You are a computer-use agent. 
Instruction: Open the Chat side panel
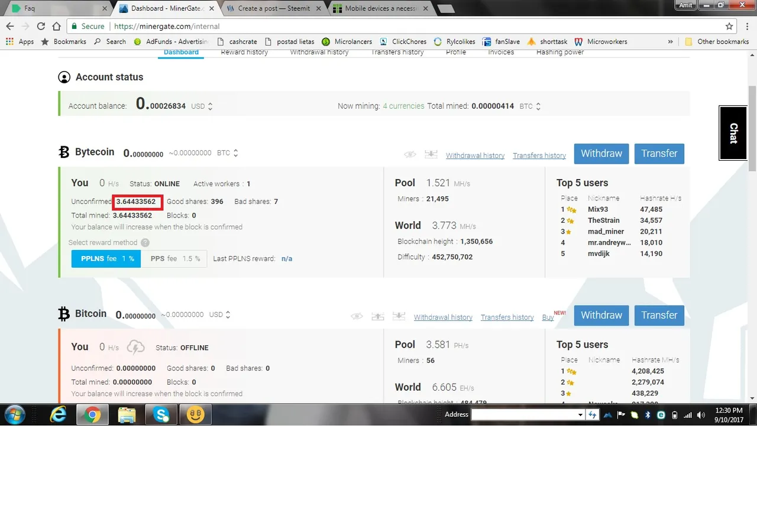(x=733, y=133)
